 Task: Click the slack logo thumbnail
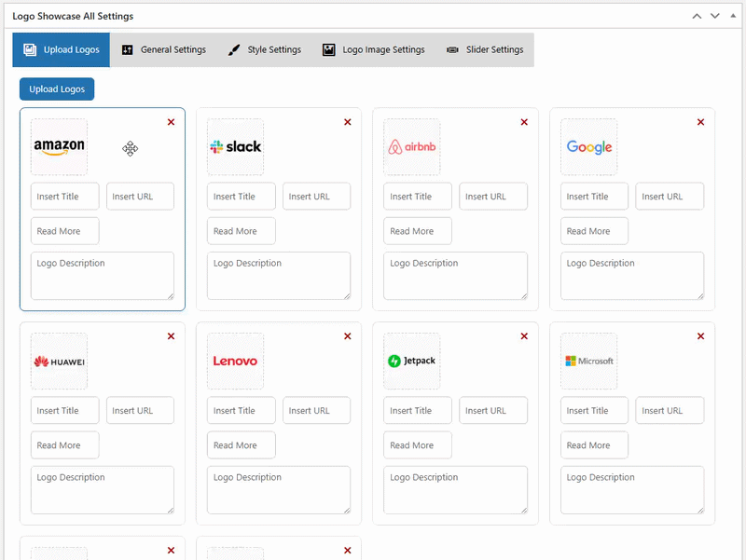236,147
